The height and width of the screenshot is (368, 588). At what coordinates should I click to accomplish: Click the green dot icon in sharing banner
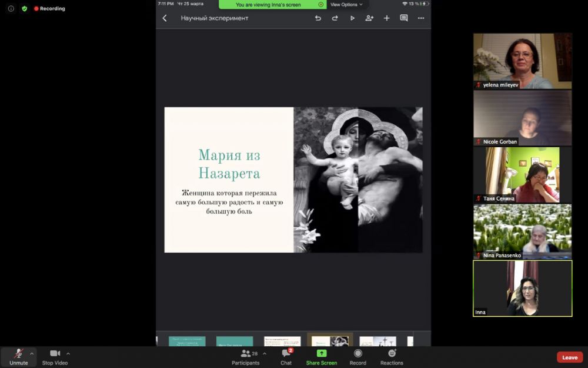pyautogui.click(x=321, y=5)
